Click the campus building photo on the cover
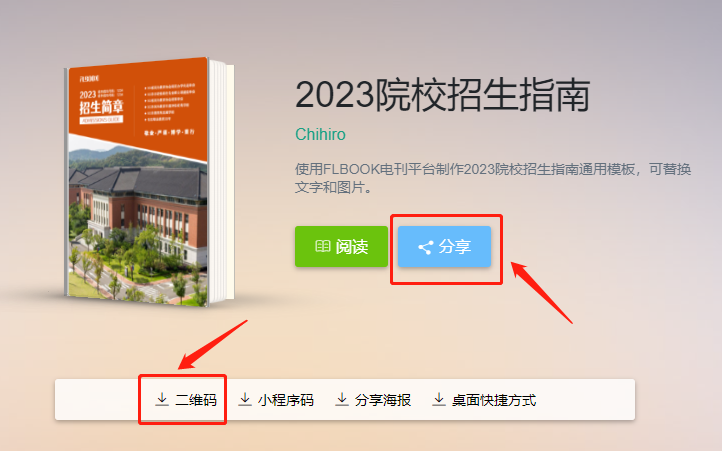Viewport: 722px width, 451px height. [138, 223]
